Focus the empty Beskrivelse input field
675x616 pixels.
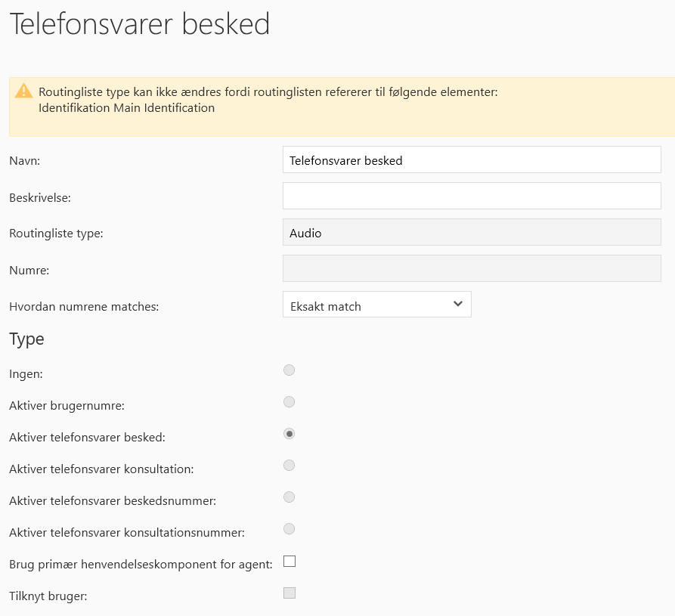[472, 196]
